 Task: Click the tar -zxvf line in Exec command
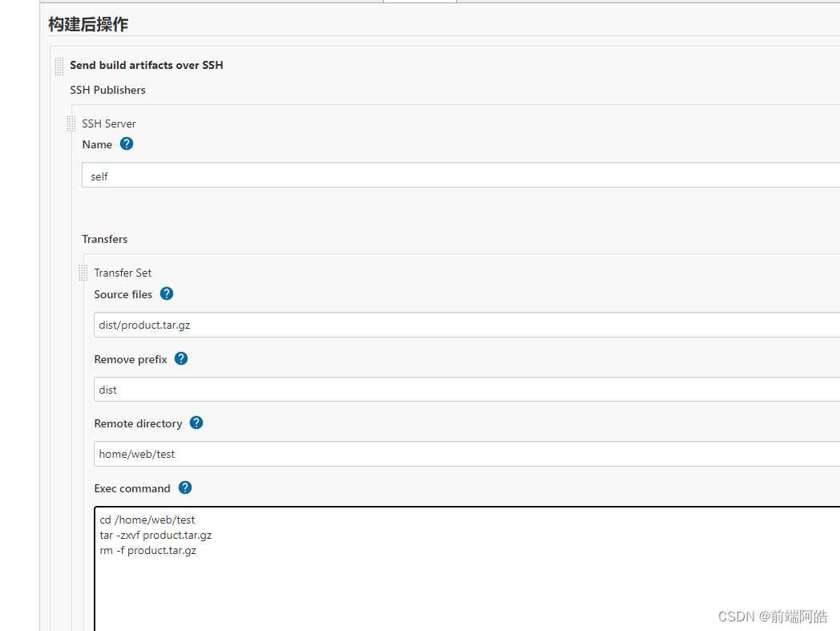(x=155, y=535)
